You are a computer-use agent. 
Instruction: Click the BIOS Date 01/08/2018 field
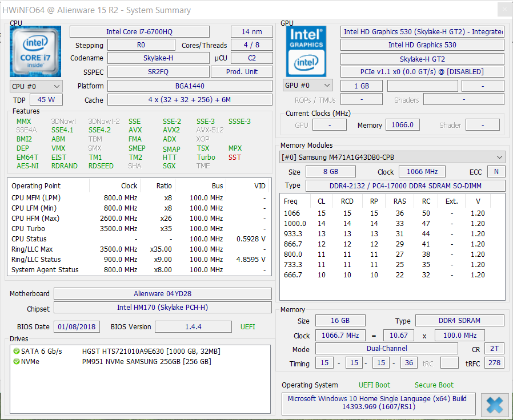coord(77,327)
